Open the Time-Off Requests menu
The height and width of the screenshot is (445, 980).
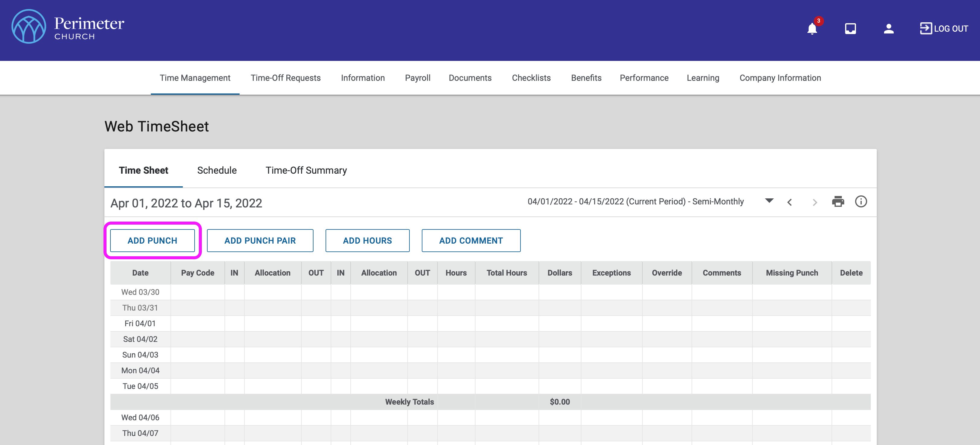click(285, 78)
